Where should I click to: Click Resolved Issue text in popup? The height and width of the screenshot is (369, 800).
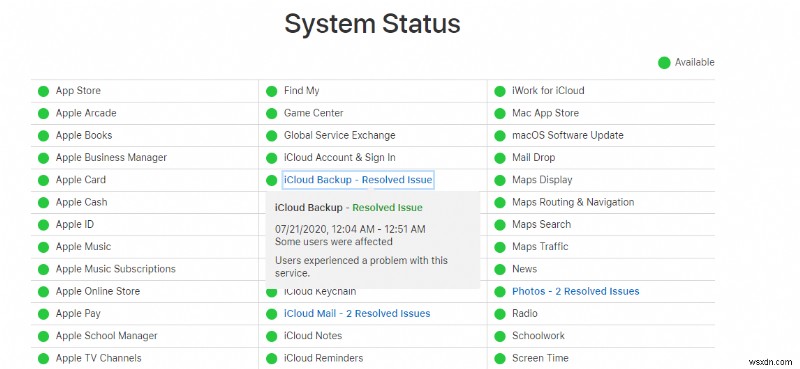click(x=387, y=208)
